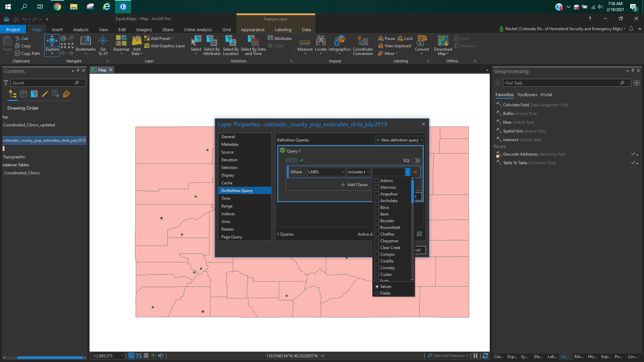Toggle the SQL mode switch
This screenshot has width=644, height=362.
(x=416, y=161)
